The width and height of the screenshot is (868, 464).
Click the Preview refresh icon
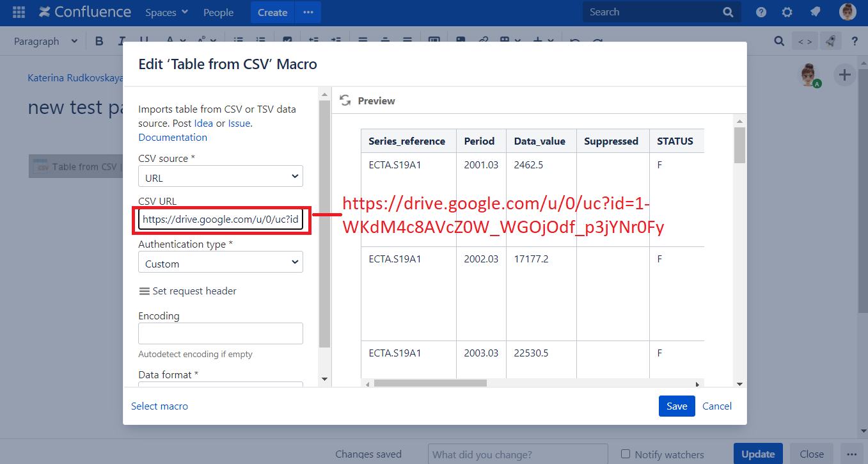[345, 100]
